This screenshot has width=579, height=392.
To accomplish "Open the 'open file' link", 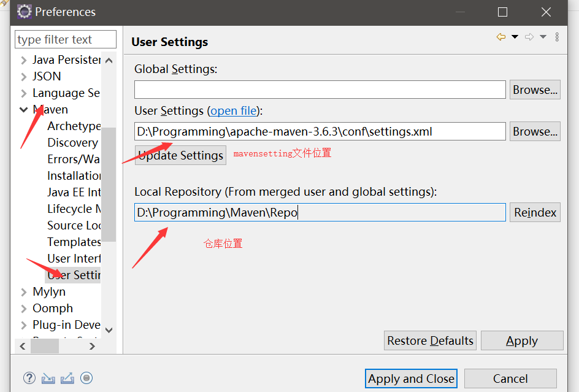I will (x=233, y=111).
